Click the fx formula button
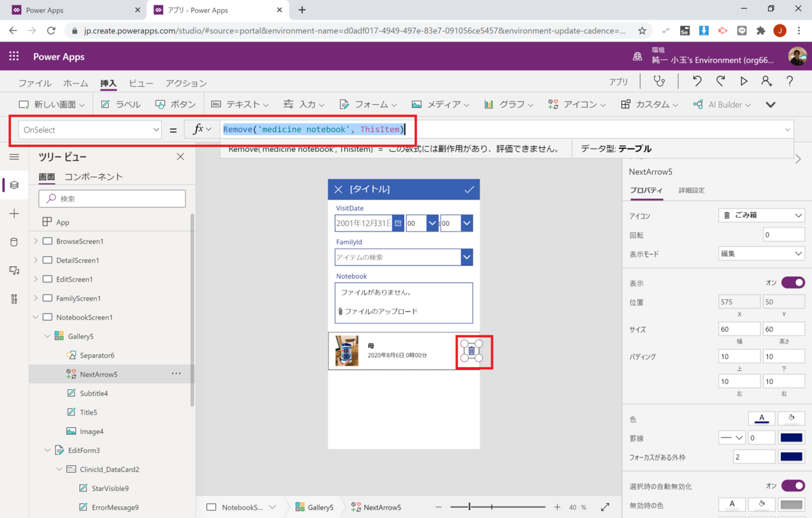Screen dimensions: 812x518 201,129
